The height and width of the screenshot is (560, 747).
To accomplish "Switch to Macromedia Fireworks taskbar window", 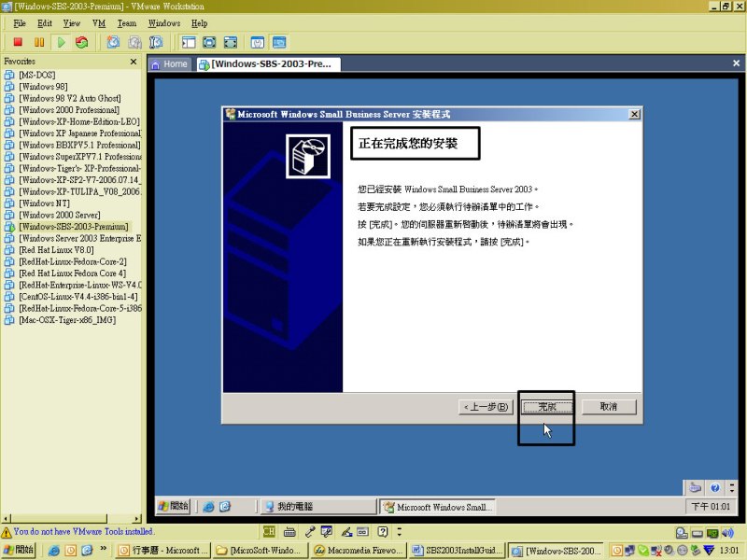I will coord(359,551).
